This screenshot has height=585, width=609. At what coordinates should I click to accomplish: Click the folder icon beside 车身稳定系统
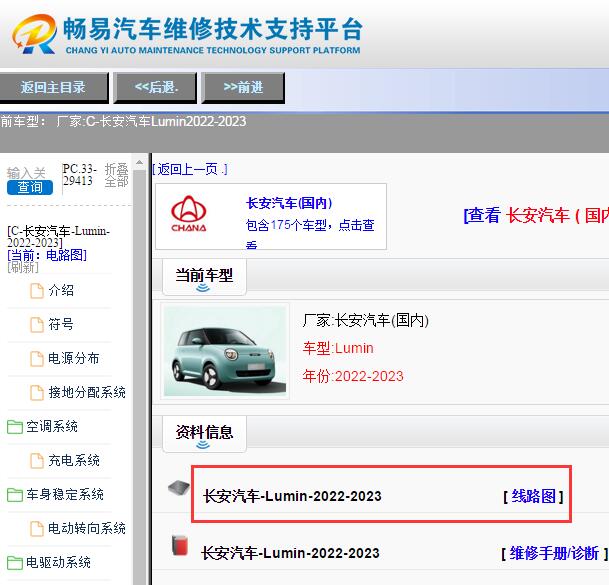[15, 495]
